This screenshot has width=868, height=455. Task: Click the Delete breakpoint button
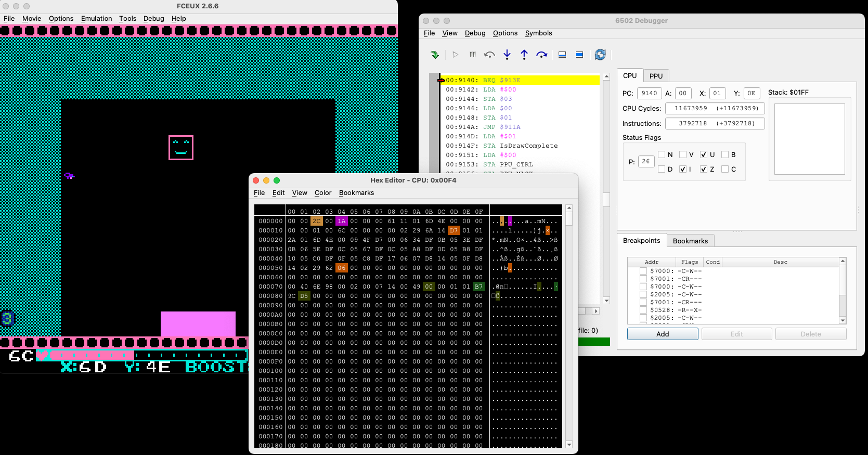click(x=811, y=334)
